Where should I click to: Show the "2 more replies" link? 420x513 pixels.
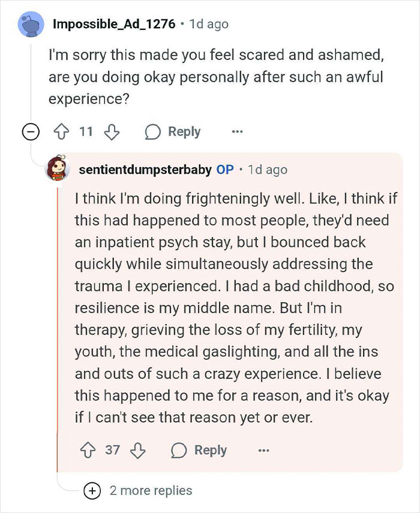click(151, 490)
